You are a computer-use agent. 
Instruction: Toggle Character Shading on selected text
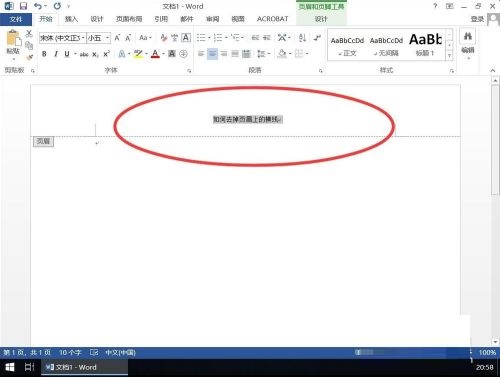coord(172,54)
